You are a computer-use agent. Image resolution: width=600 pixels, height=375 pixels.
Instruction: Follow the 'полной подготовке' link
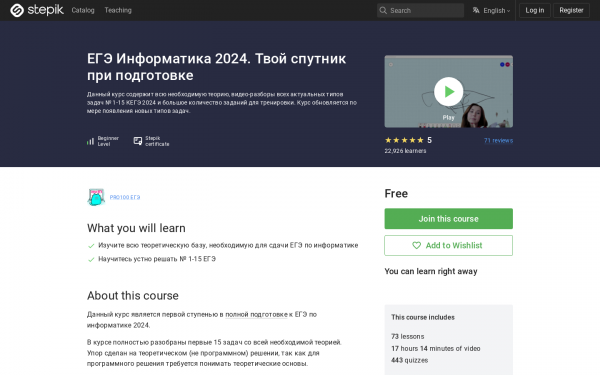point(256,314)
